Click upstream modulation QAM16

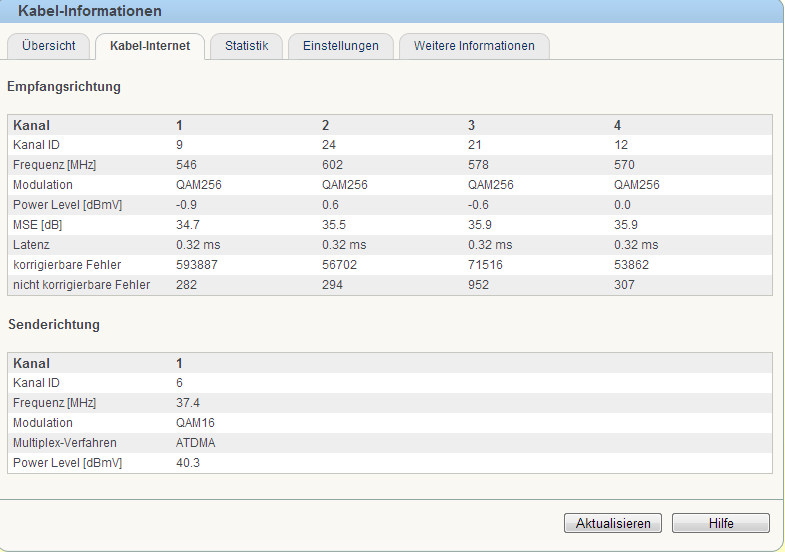click(x=195, y=423)
